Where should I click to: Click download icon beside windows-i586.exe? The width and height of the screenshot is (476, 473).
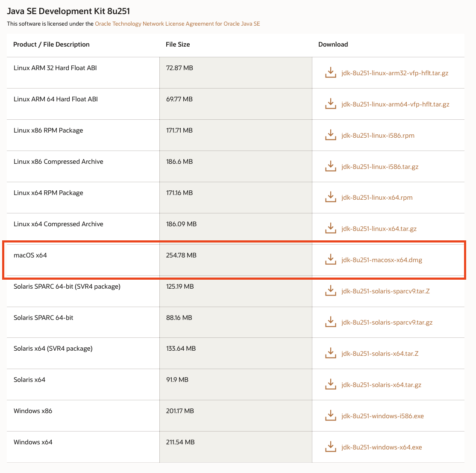(331, 416)
